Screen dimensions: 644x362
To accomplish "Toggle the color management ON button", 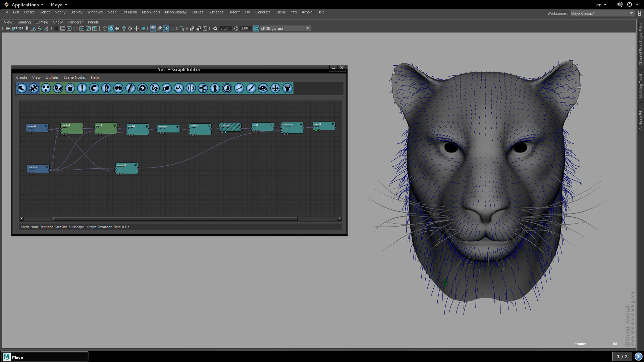I will tap(256, 28).
